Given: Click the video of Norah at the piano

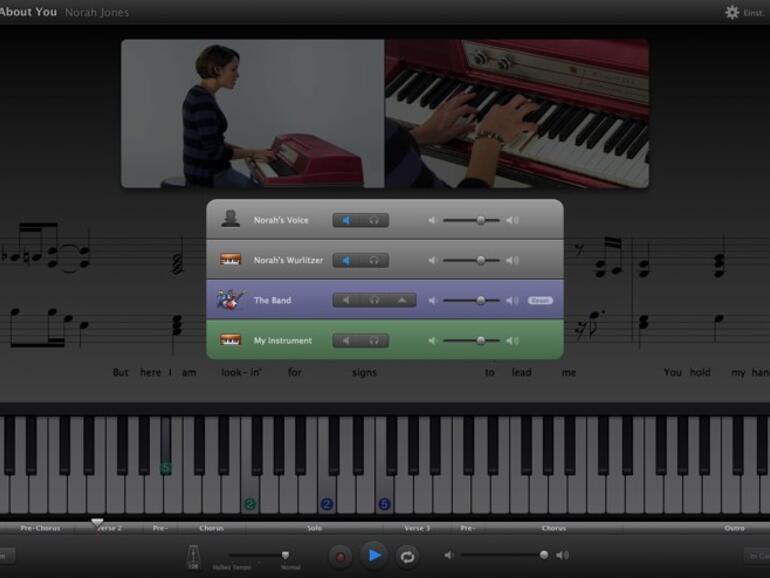Looking at the screenshot, I should (252, 113).
